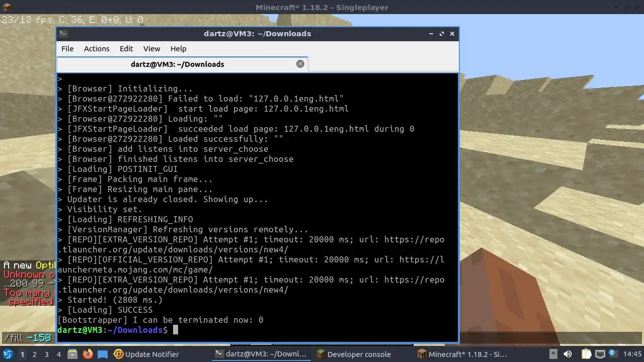This screenshot has width=644, height=362.
Task: Click '[Bootstrapper] I can be terminated now: 0'
Action: [160, 320]
